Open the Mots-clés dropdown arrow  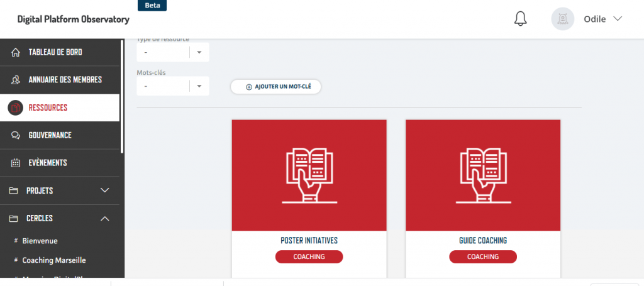[199, 86]
